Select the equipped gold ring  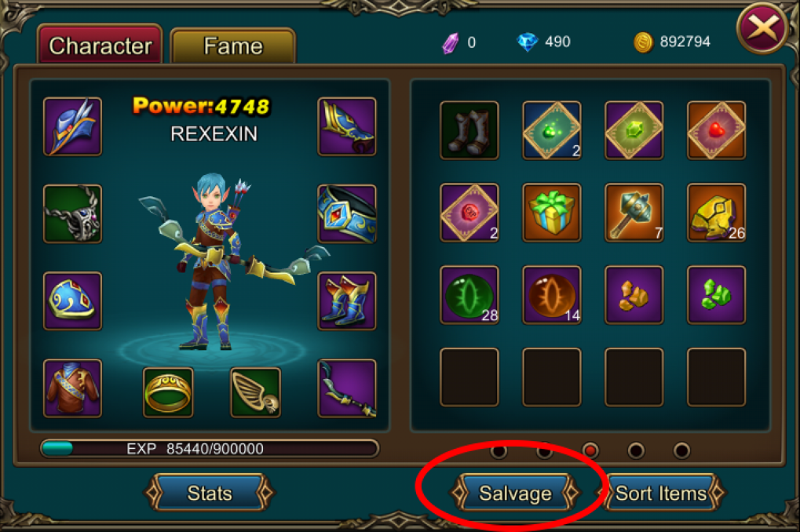[168, 392]
